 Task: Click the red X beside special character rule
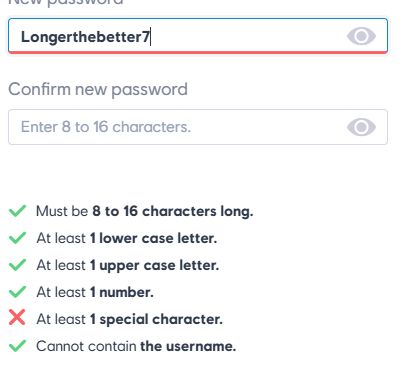tap(17, 317)
